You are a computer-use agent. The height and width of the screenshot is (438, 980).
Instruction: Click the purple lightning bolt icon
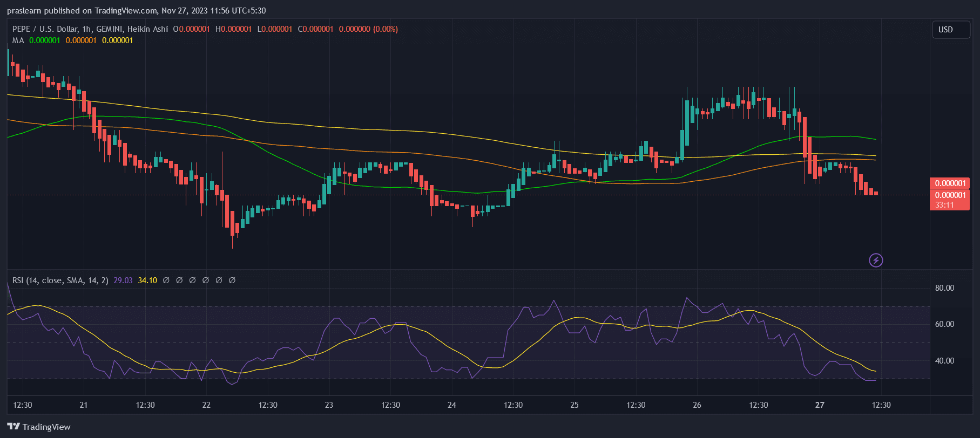(875, 261)
